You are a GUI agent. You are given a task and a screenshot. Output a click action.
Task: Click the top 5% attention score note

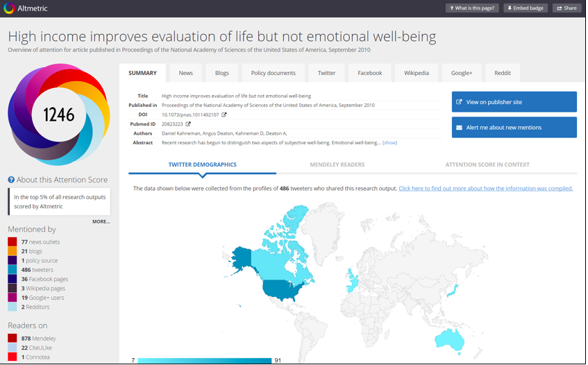(59, 202)
